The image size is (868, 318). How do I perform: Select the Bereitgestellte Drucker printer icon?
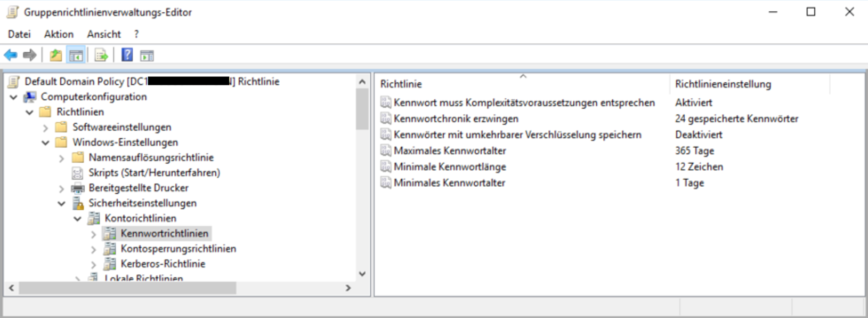click(78, 188)
